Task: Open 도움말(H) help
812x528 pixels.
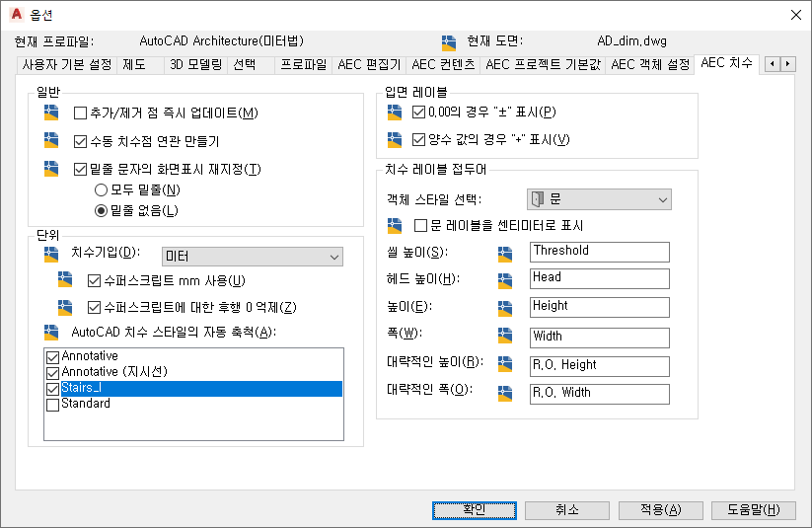Action: pos(754,510)
